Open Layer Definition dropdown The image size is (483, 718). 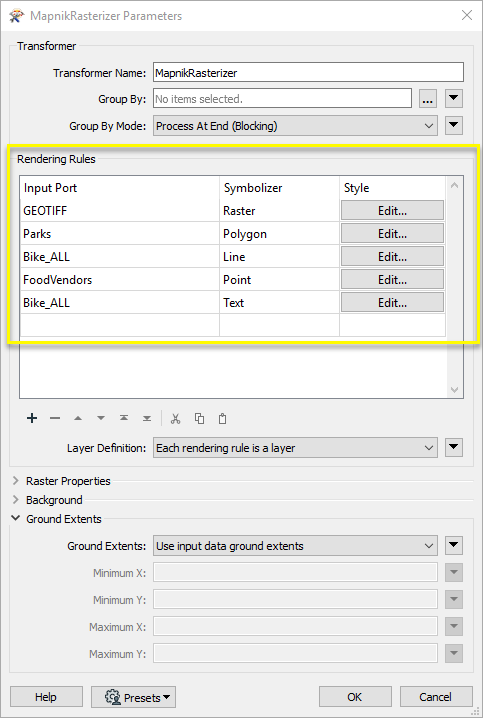(295, 448)
